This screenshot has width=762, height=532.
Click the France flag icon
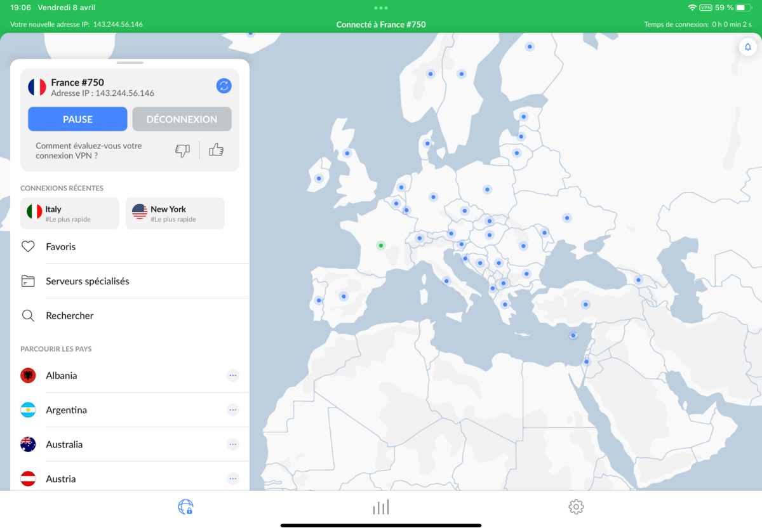pyautogui.click(x=37, y=87)
